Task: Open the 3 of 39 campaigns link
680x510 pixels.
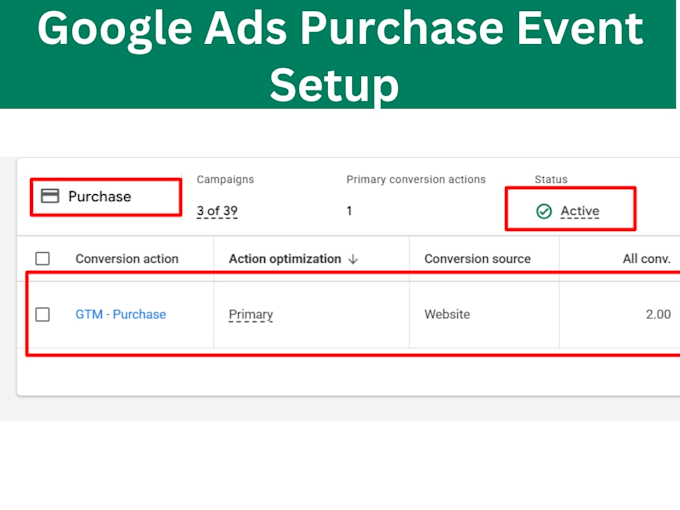Action: (x=217, y=211)
